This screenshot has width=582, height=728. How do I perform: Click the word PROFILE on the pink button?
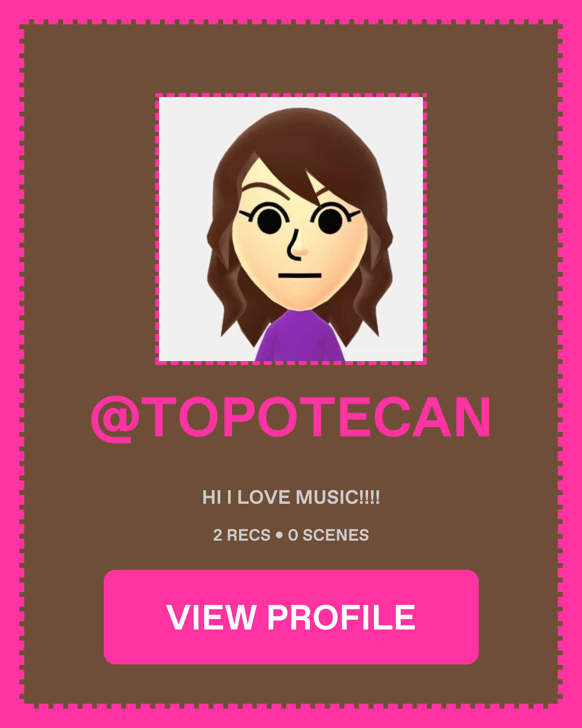(x=341, y=617)
